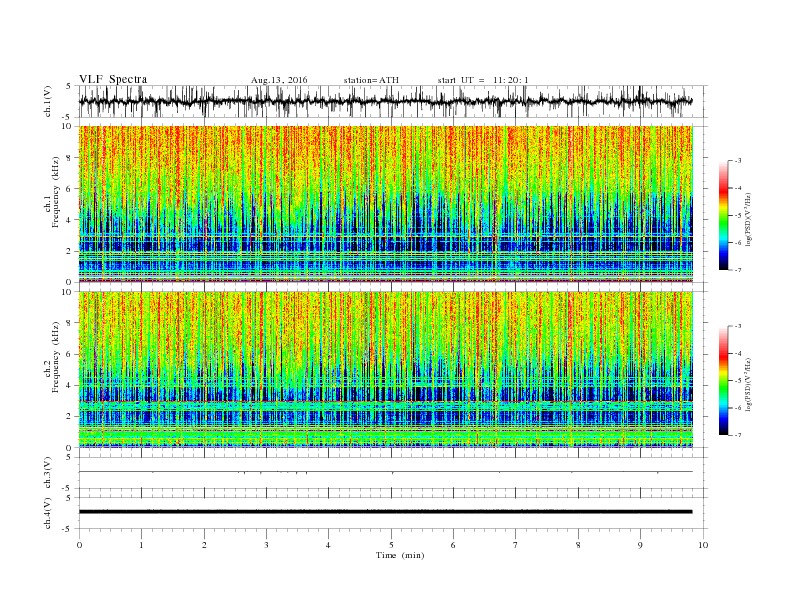
Task: Click time-axis tick label "10" at bottom
Action: 703,545
